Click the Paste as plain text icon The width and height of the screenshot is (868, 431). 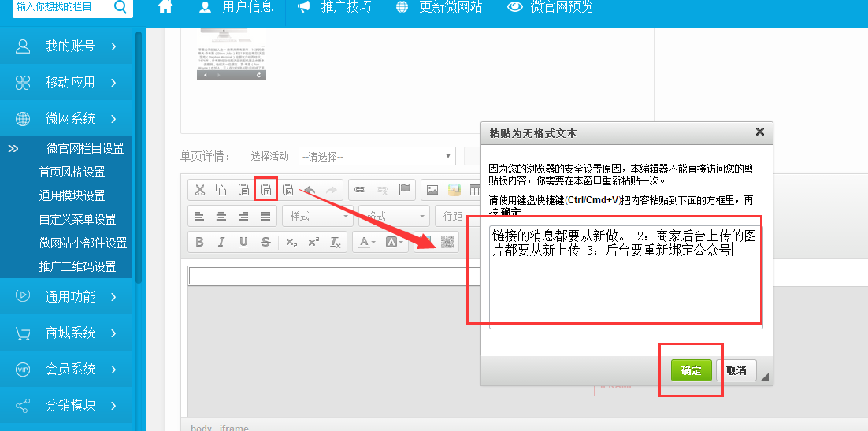point(266,189)
